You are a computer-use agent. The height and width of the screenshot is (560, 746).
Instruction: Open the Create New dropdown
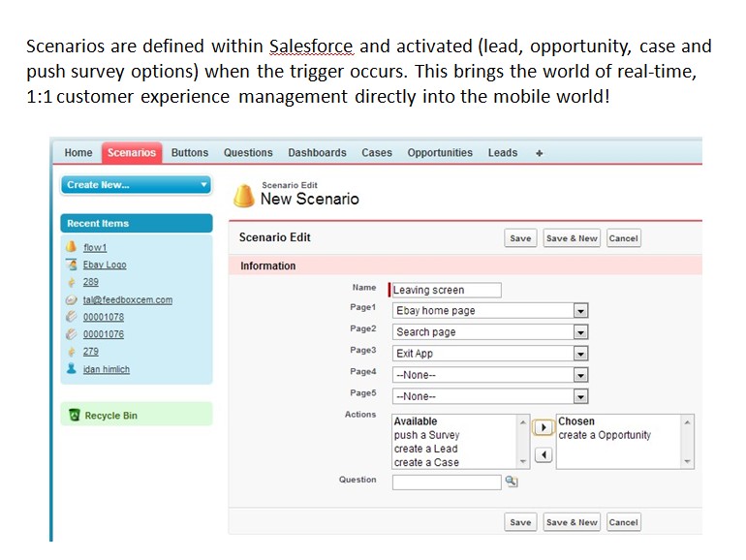tap(136, 185)
